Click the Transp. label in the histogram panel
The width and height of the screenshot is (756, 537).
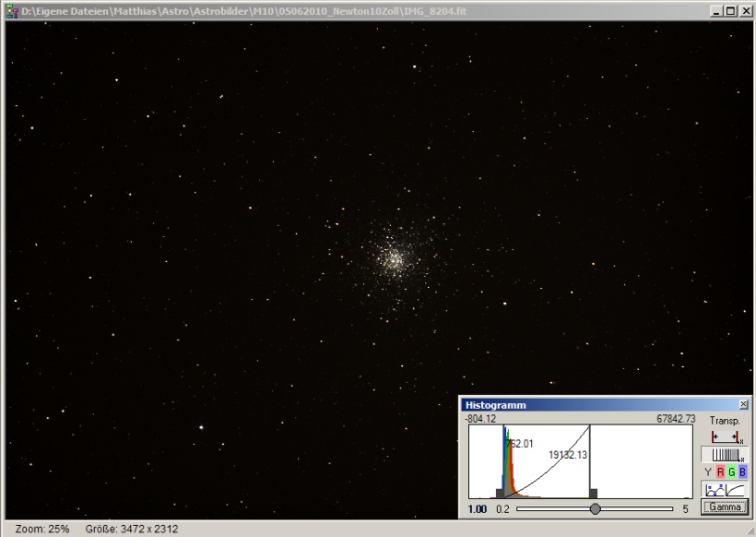pyautogui.click(x=725, y=421)
